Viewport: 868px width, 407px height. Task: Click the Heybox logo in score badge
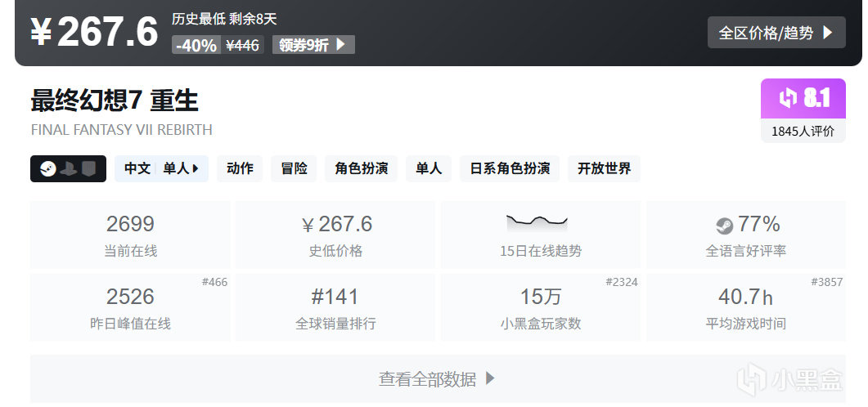[x=787, y=98]
